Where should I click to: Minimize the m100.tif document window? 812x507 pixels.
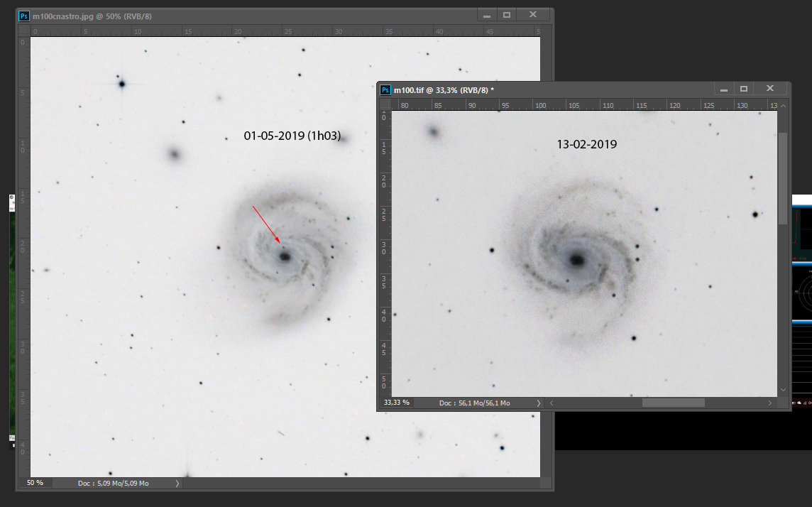click(724, 89)
